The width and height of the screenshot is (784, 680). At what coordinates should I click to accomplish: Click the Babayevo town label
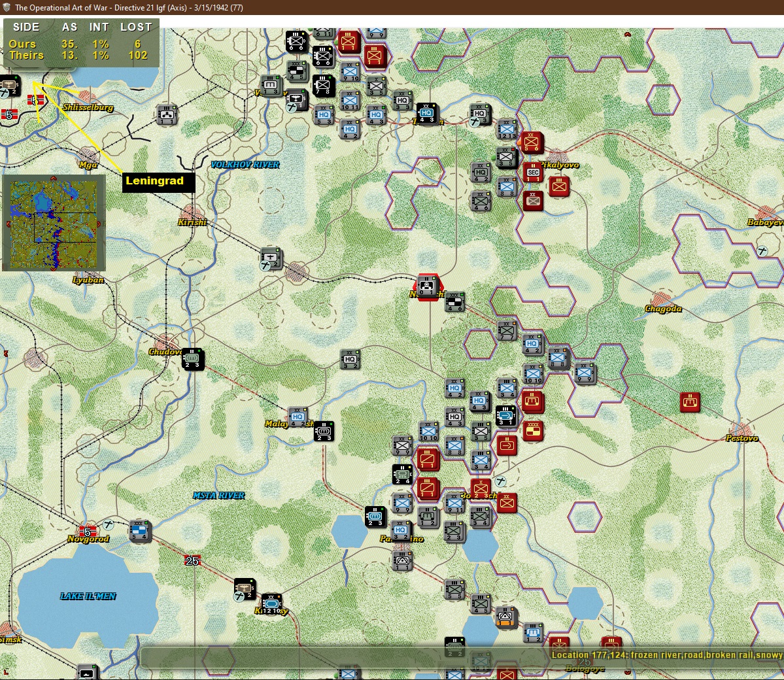(x=765, y=222)
